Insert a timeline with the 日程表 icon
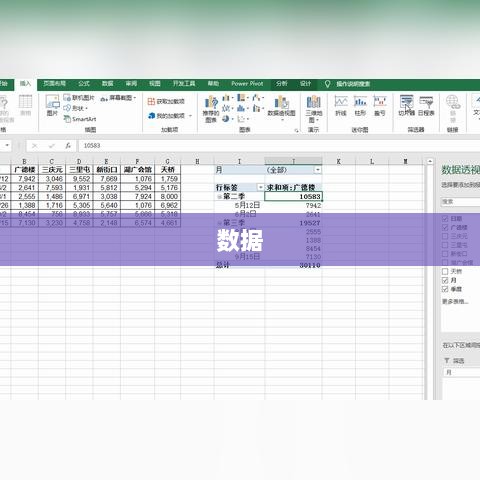 426,101
